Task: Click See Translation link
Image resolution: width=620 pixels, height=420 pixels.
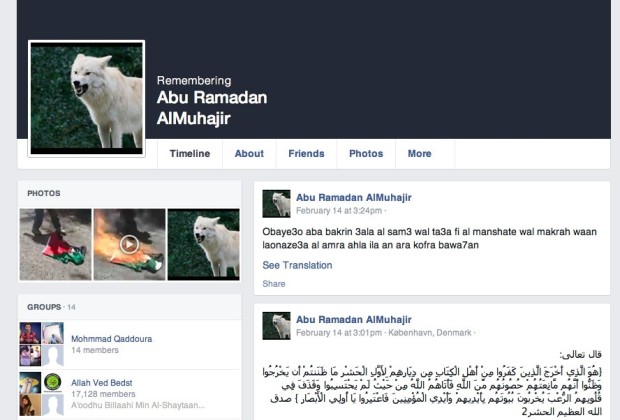Action: 297,265
